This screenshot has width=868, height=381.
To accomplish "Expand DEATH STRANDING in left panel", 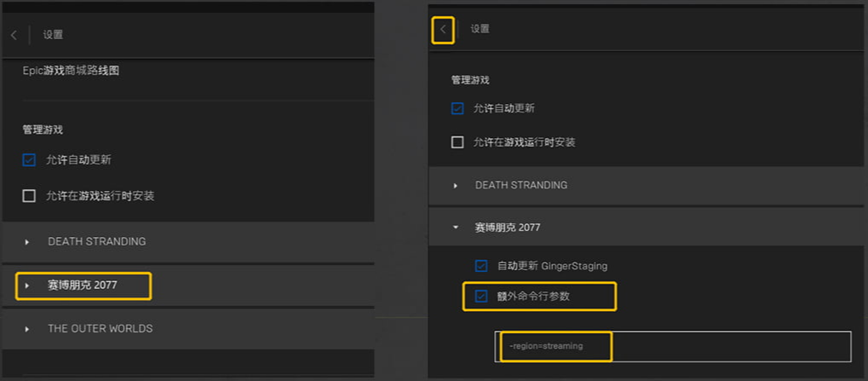I will click(x=26, y=241).
